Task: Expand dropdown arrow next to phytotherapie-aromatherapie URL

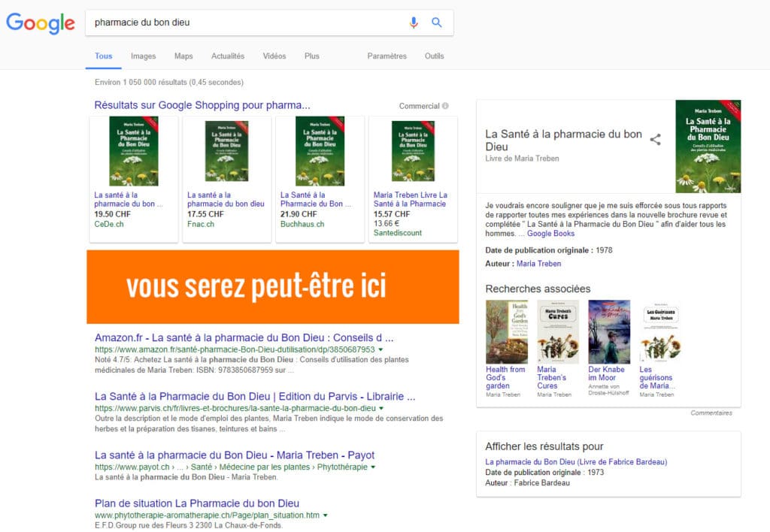Action: coord(325,515)
